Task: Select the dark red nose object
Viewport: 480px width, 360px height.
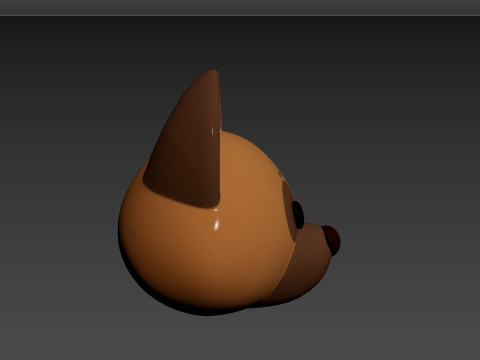Action: pyautogui.click(x=332, y=240)
